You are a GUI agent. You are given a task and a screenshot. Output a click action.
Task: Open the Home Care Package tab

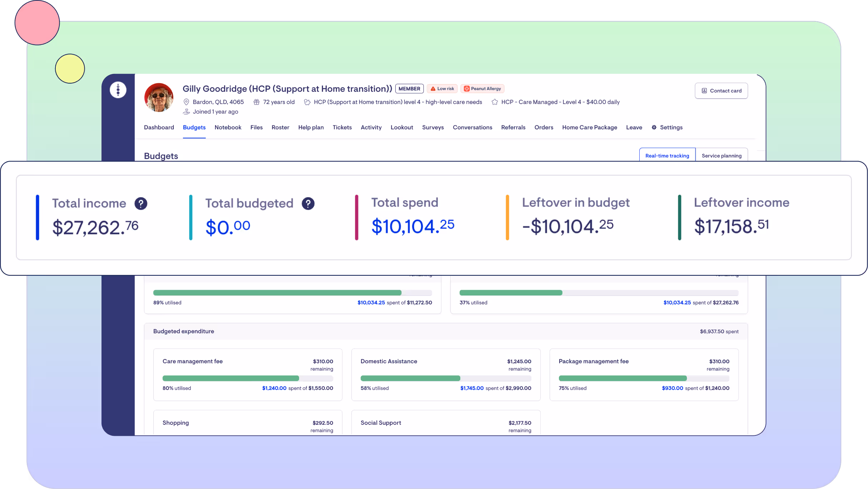(589, 128)
